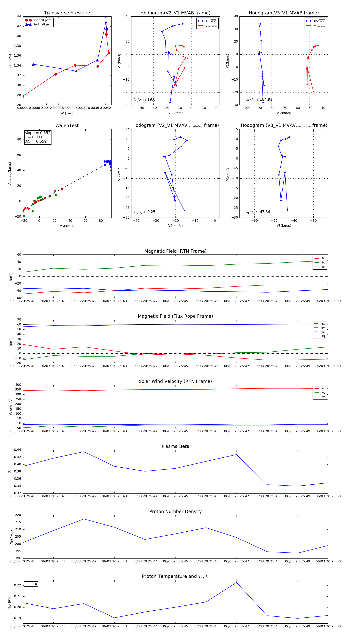The height and width of the screenshot is (644, 351).
Task: Click the 'Plasma Beta' panel title
Action: coord(175,446)
